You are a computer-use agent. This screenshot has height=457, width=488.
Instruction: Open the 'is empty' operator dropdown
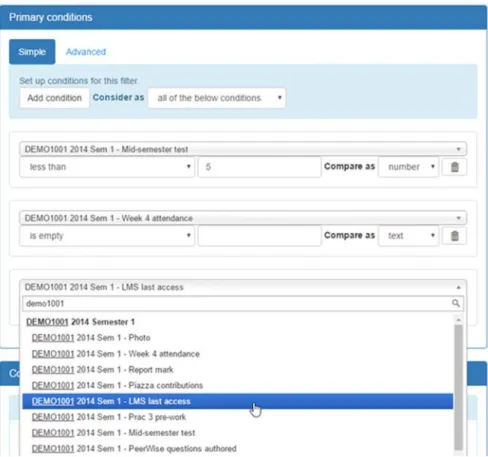click(107, 236)
